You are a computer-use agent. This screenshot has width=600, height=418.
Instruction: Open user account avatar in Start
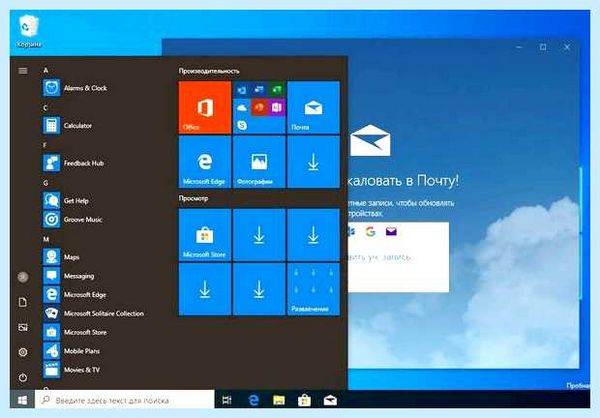pos(23,277)
